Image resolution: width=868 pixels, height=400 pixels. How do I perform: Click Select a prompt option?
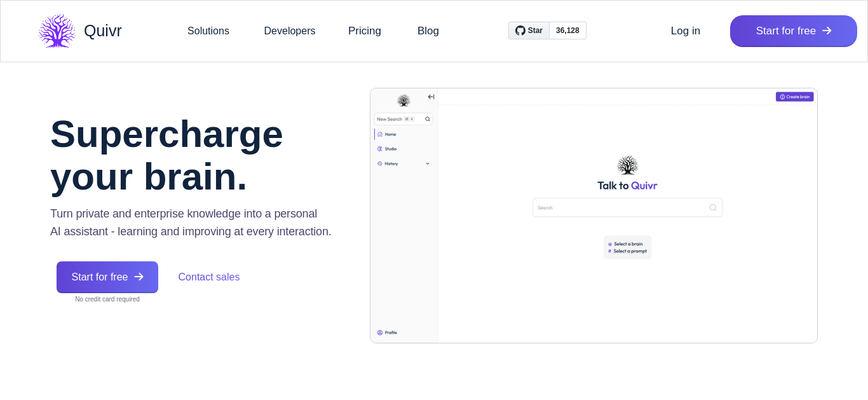pos(627,251)
